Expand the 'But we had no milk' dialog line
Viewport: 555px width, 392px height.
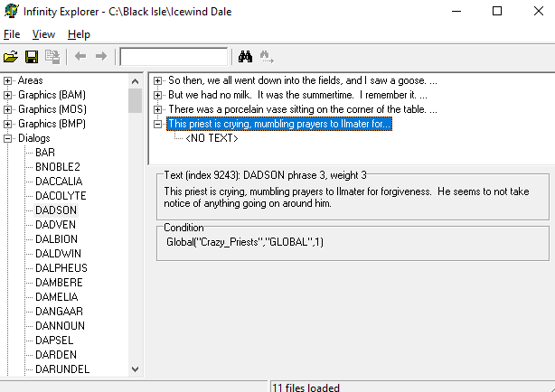coord(157,95)
